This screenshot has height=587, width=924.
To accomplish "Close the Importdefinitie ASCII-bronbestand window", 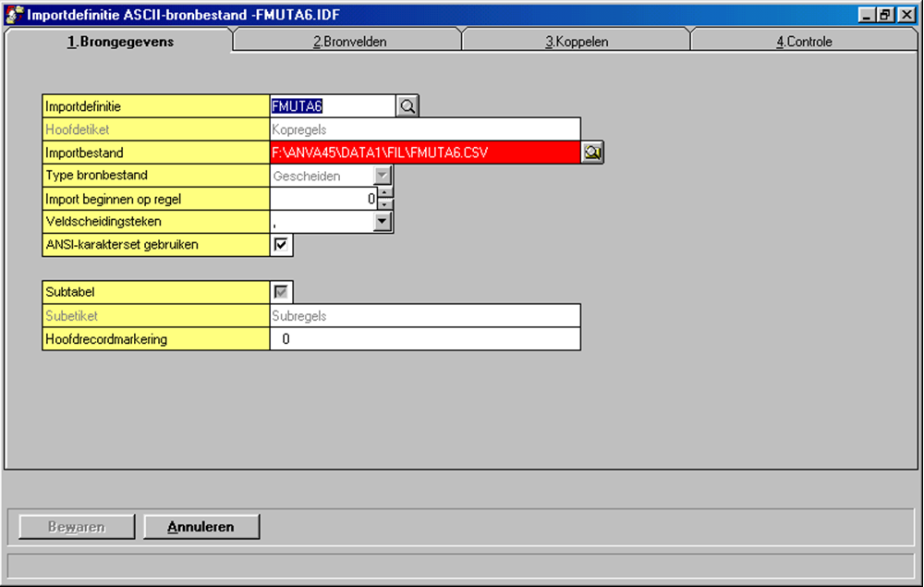I will [904, 15].
